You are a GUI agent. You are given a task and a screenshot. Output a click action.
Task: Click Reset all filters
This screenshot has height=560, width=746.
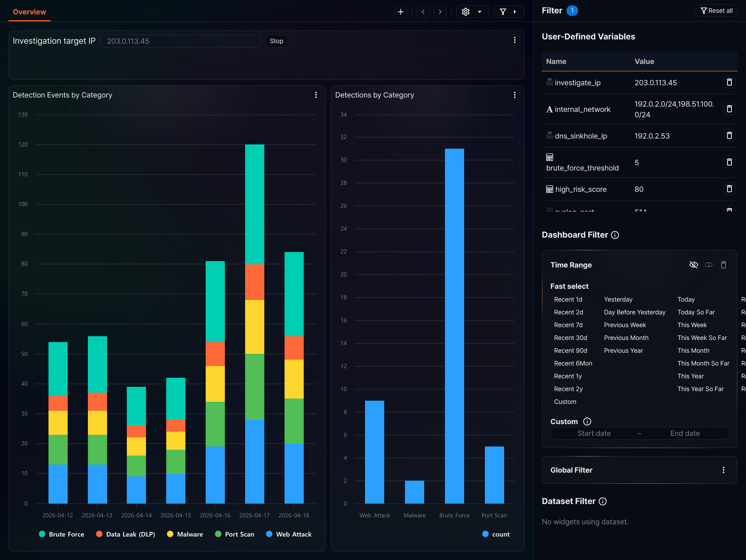click(x=716, y=11)
